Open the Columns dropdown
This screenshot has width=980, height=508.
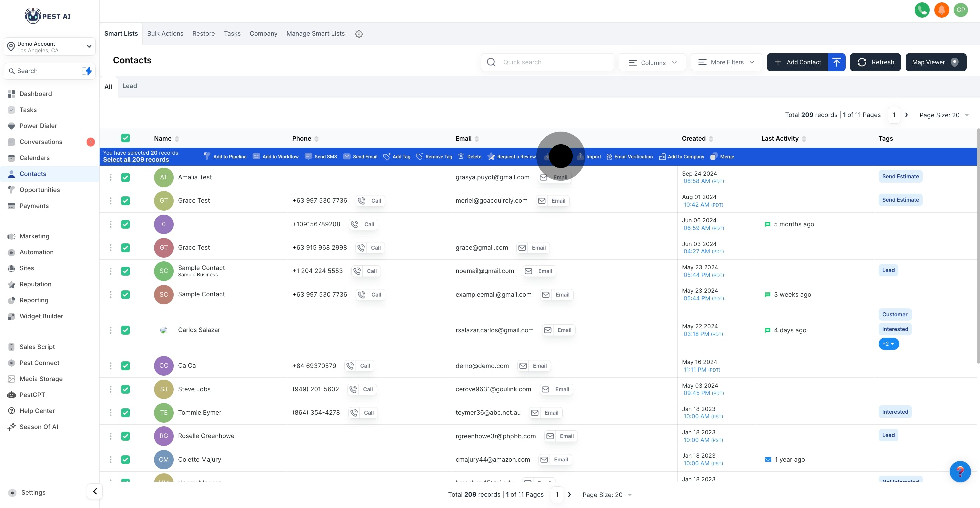[652, 62]
